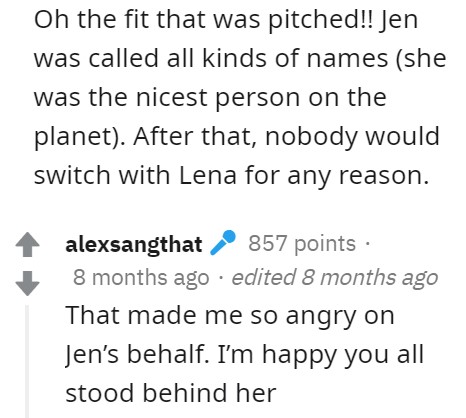Collapse the reply thread using vertical line
The image size is (466, 418).
coord(27,361)
